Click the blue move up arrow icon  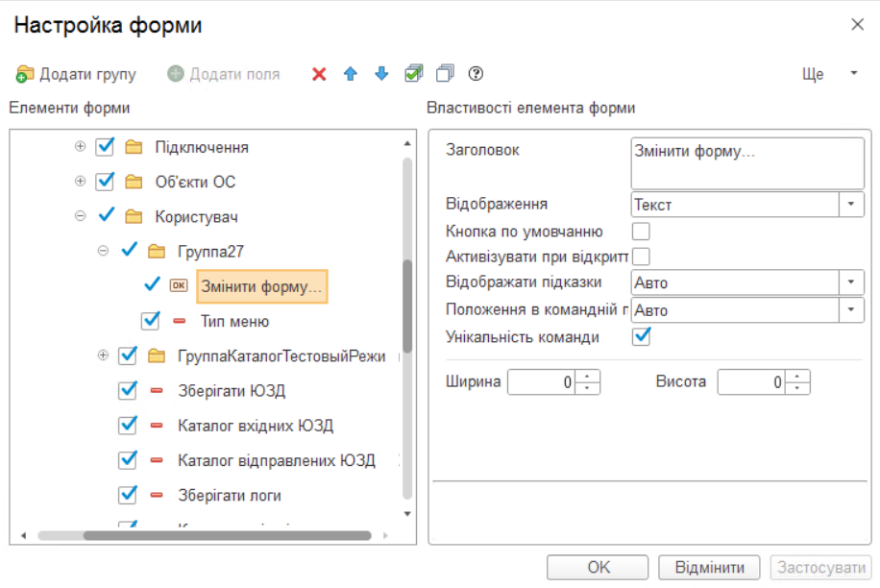pyautogui.click(x=350, y=73)
